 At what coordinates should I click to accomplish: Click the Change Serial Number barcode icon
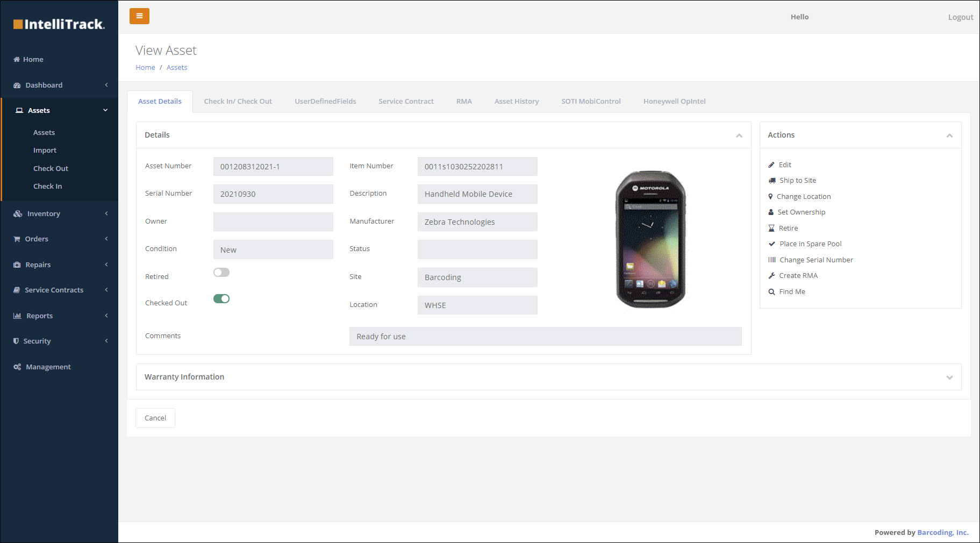[772, 260]
